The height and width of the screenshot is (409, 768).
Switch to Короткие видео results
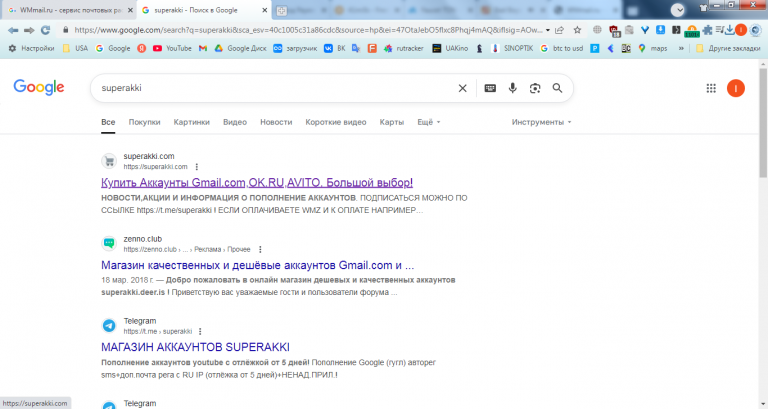(x=336, y=122)
